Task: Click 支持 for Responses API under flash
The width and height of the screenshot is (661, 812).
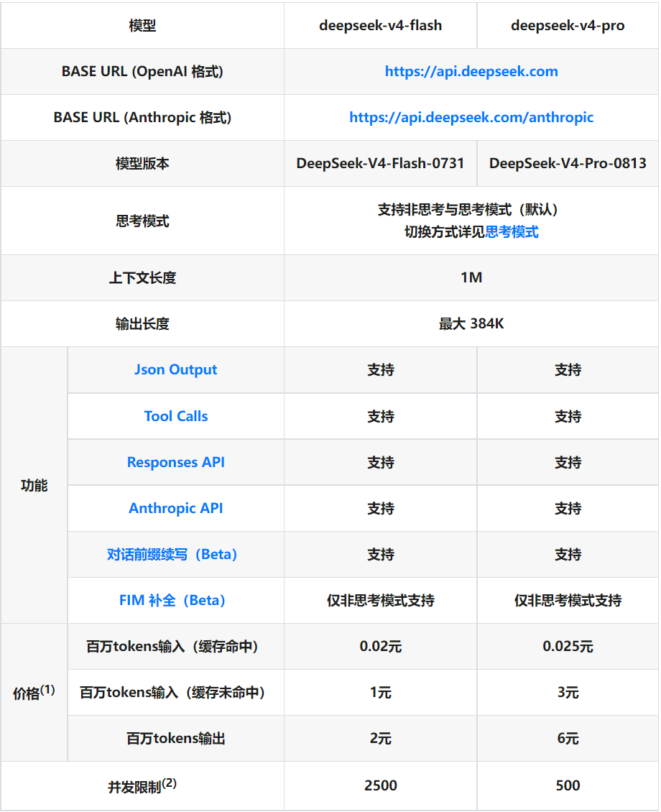Action: [381, 463]
